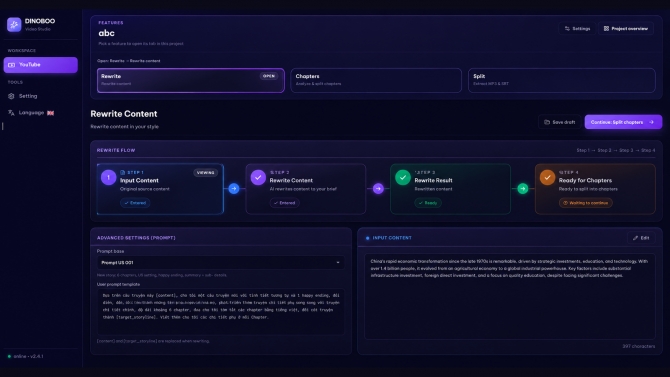Click the sliders icon on Settings

(567, 29)
